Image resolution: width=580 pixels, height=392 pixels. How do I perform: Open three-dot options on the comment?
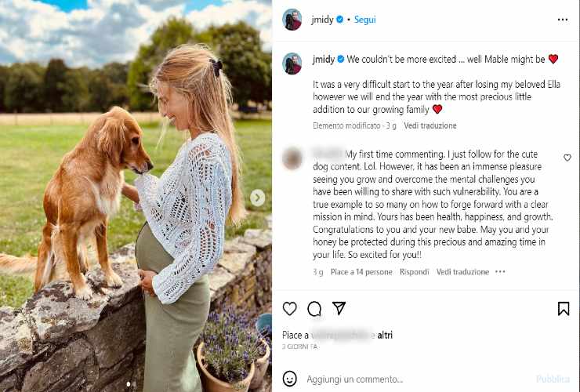(x=500, y=272)
